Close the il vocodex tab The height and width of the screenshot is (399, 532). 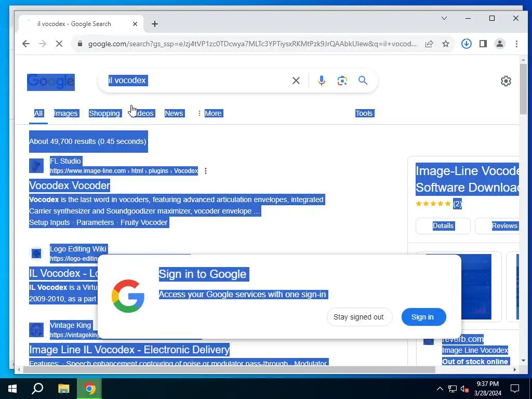click(135, 24)
